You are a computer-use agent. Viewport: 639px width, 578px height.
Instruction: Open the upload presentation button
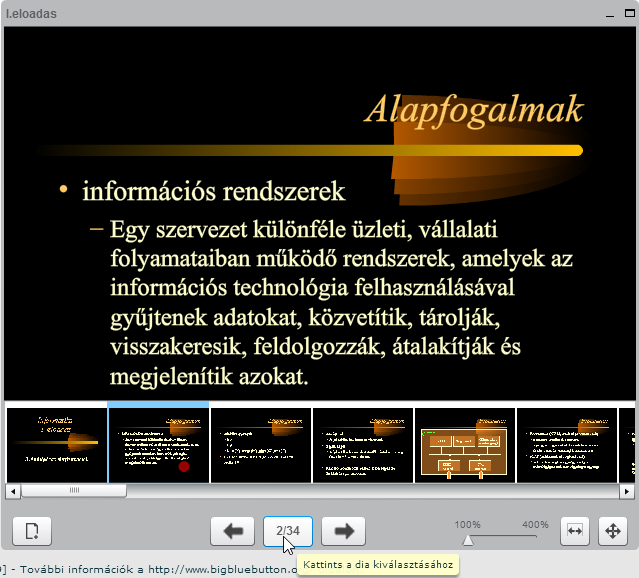[32, 531]
